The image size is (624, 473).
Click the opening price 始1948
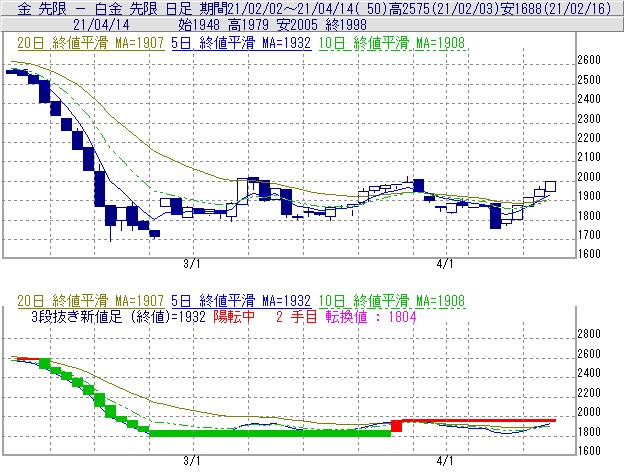199,25
